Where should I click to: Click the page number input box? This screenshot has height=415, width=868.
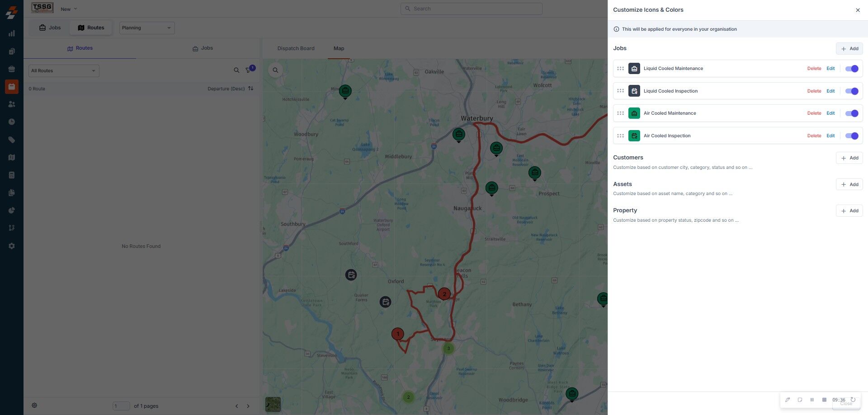(x=121, y=406)
